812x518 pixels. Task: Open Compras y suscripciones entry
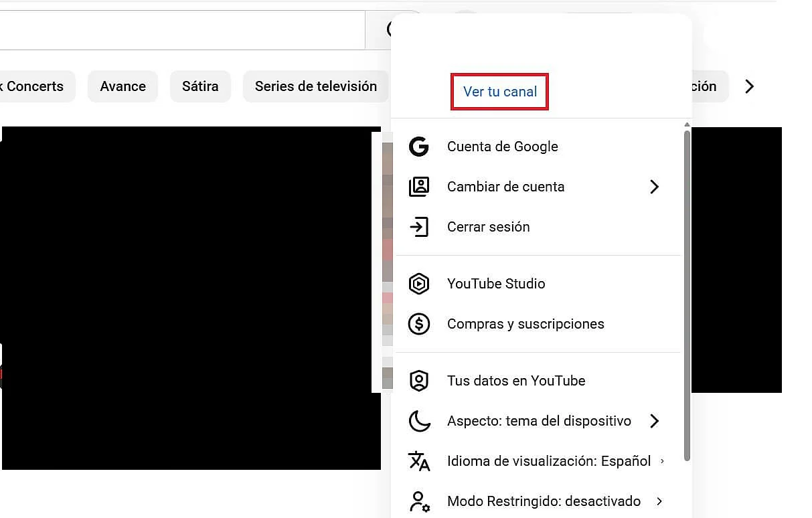(538, 324)
